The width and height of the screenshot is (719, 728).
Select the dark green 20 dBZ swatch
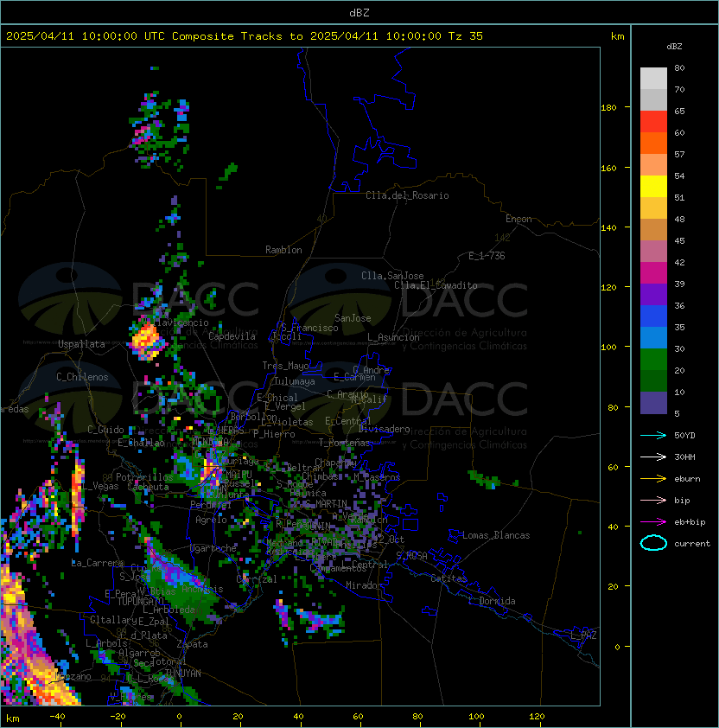tap(653, 380)
